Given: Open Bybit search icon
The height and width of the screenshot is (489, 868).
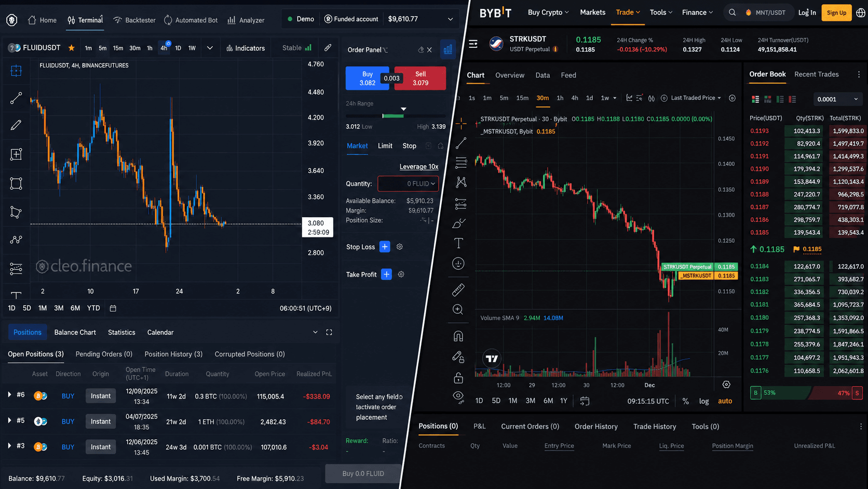Looking at the screenshot, I should (x=732, y=12).
